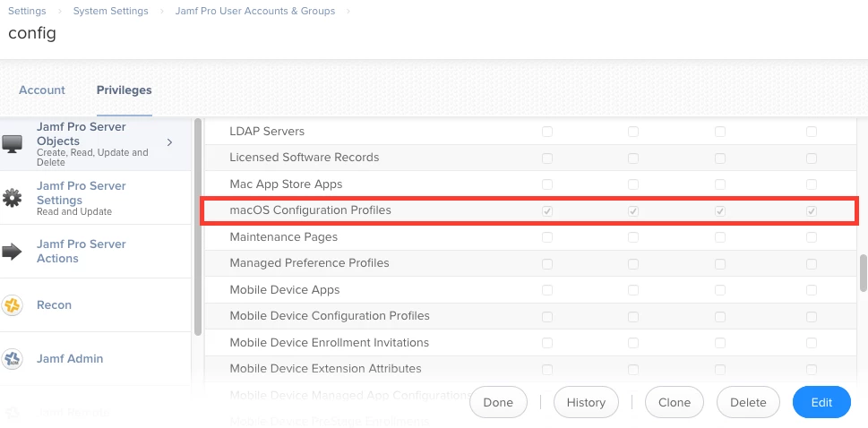868x428 pixels.
Task: Click the sidebar vertical scrollbar thumb
Action: click(x=198, y=226)
